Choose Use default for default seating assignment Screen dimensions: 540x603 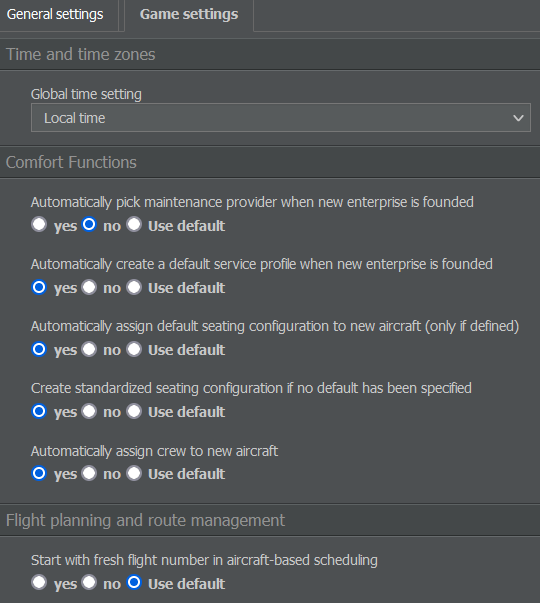tap(134, 349)
